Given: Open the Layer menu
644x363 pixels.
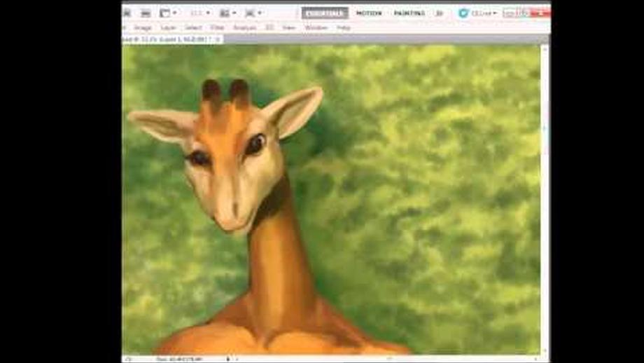Looking at the screenshot, I should coord(169,27).
